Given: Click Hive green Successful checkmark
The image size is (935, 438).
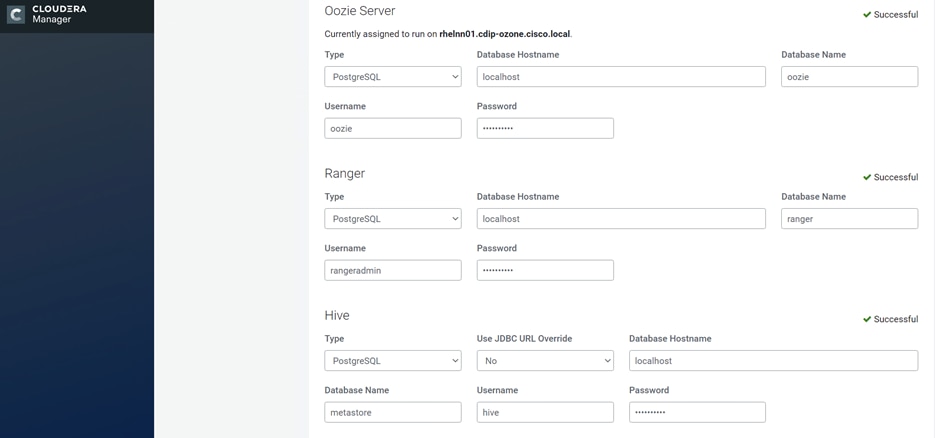Looking at the screenshot, I should coord(867,319).
